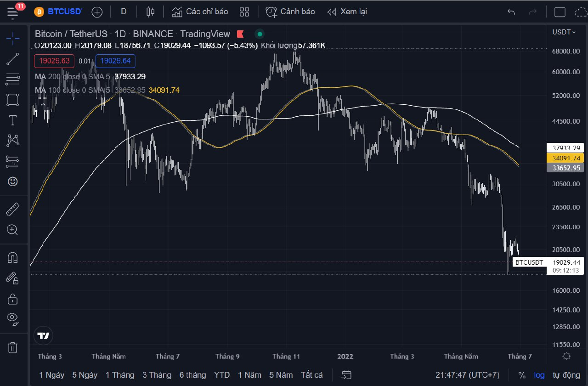The image size is (588, 386).
Task: Click the green market status dot
Action: point(260,34)
